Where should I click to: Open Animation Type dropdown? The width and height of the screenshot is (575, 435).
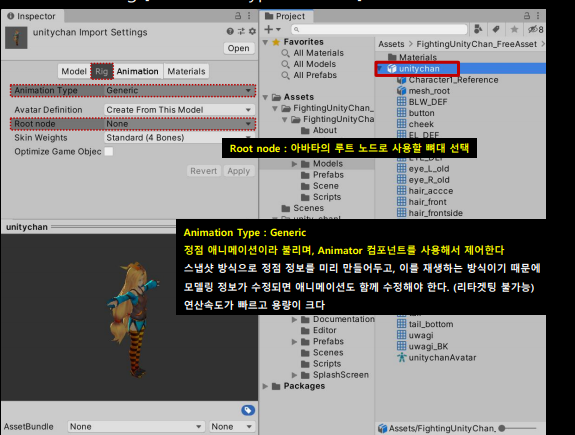[179, 90]
